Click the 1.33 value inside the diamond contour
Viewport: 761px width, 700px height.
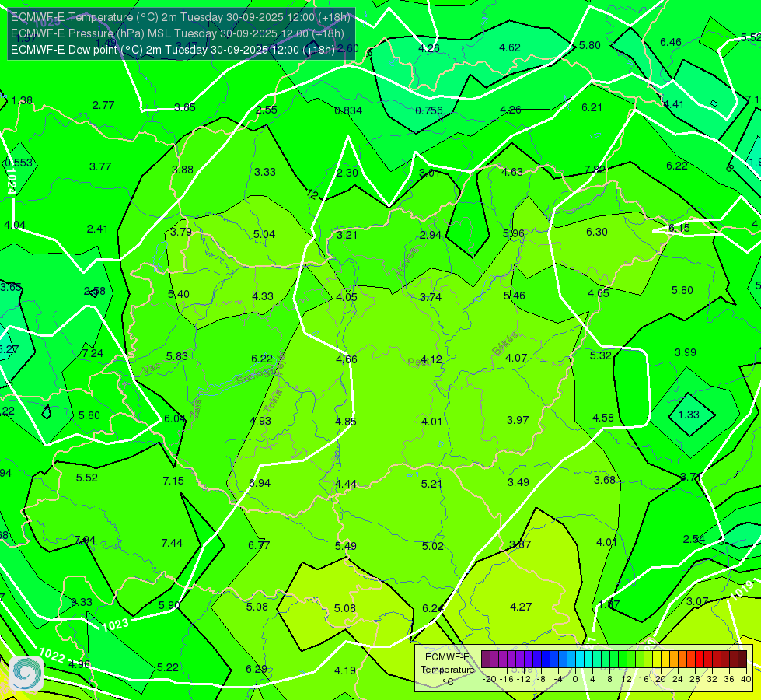click(689, 415)
